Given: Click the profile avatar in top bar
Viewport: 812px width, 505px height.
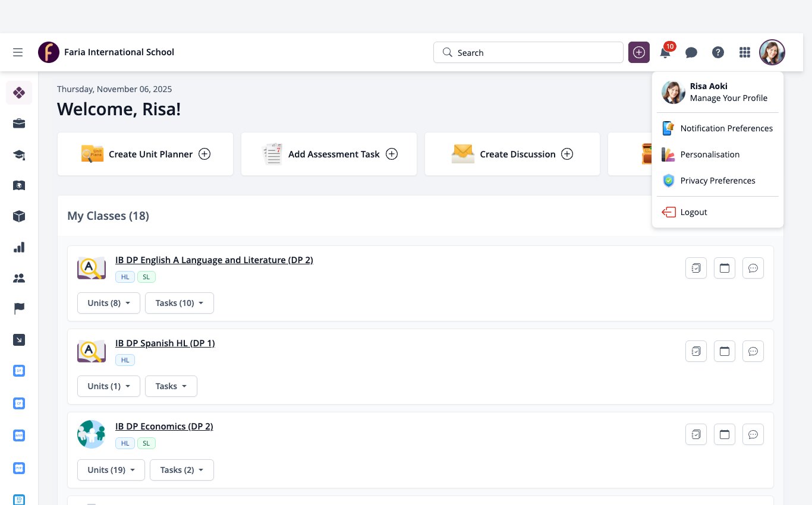Looking at the screenshot, I should 772,52.
